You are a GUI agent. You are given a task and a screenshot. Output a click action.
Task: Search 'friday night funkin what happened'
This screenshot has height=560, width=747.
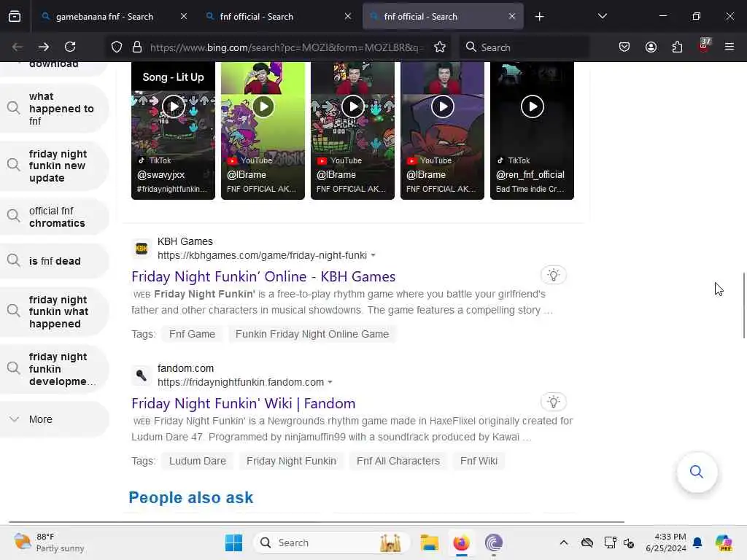coord(54,311)
